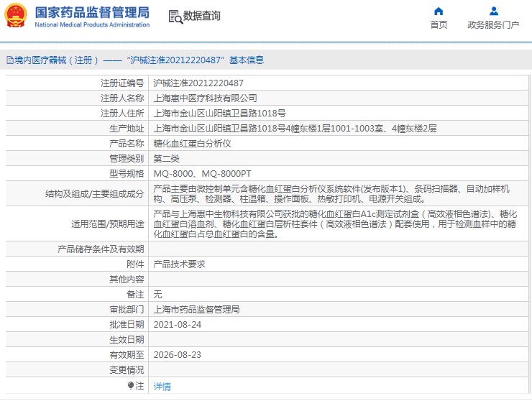Click the bulb icon beside 注
This screenshot has width=532, height=401.
pyautogui.click(x=130, y=386)
